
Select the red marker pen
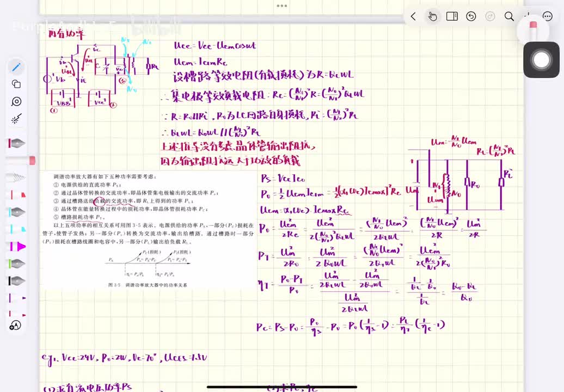tap(16, 195)
